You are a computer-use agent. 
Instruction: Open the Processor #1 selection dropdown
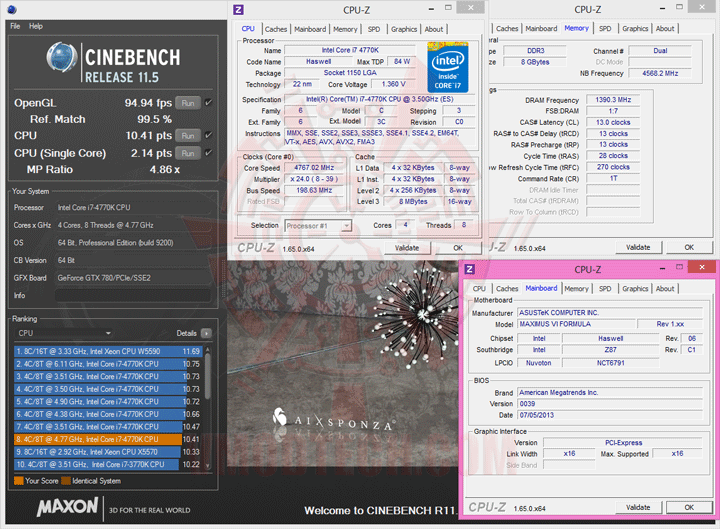click(x=318, y=225)
